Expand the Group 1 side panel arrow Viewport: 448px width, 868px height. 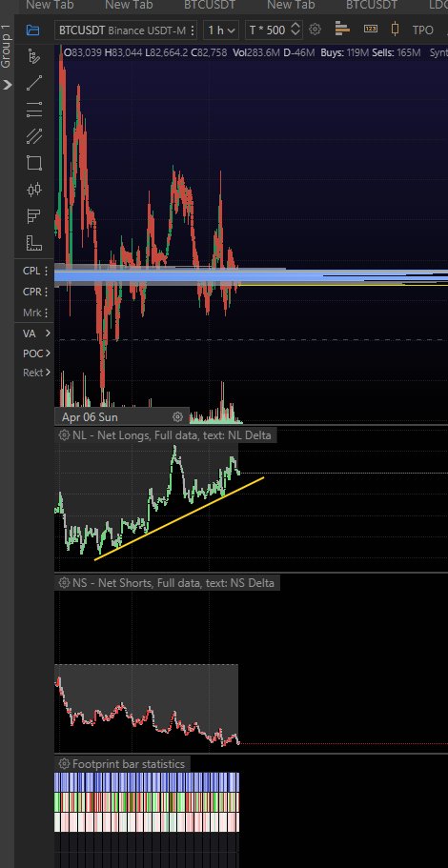tap(7, 85)
